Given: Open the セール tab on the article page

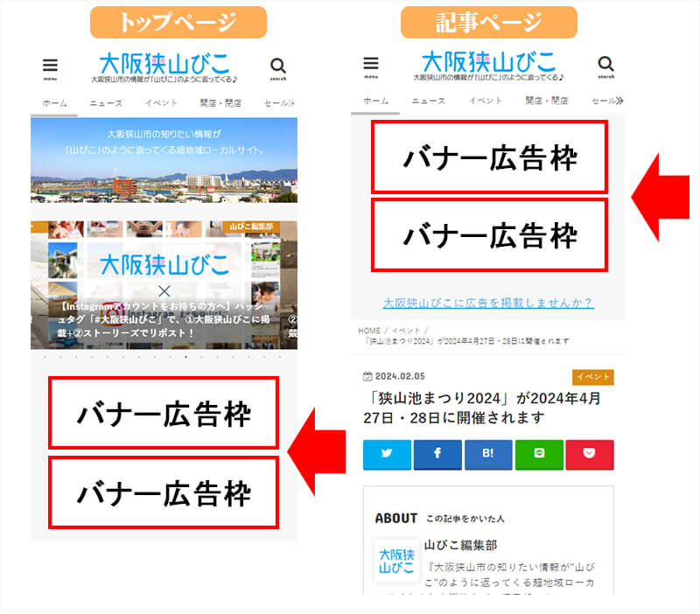Looking at the screenshot, I should [x=603, y=101].
